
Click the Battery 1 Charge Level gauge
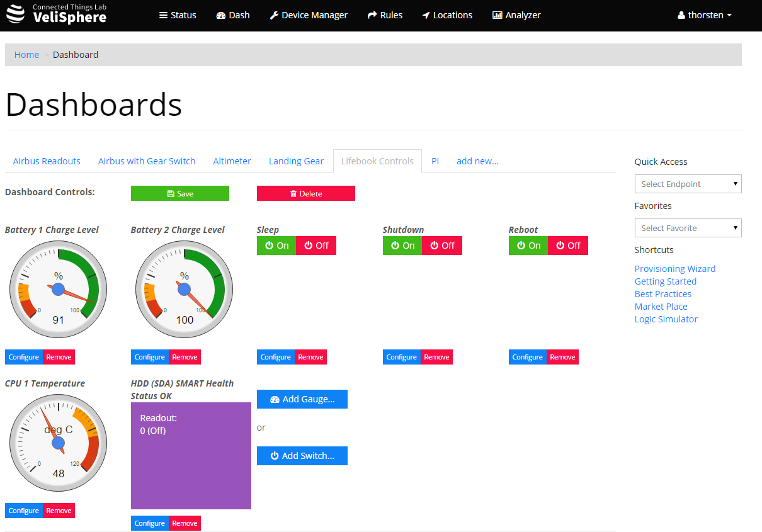[58, 290]
